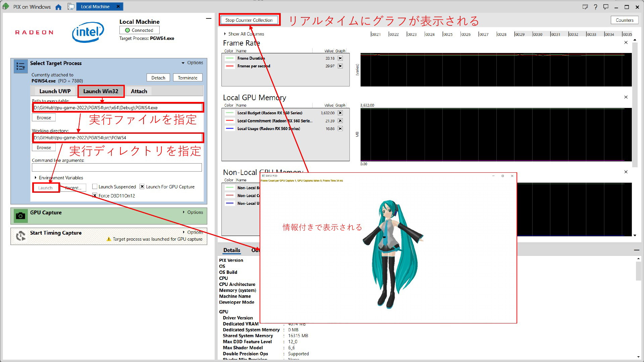Viewport: 644px width, 362px height.
Task: Click Stop Counter Collection button
Action: (249, 20)
